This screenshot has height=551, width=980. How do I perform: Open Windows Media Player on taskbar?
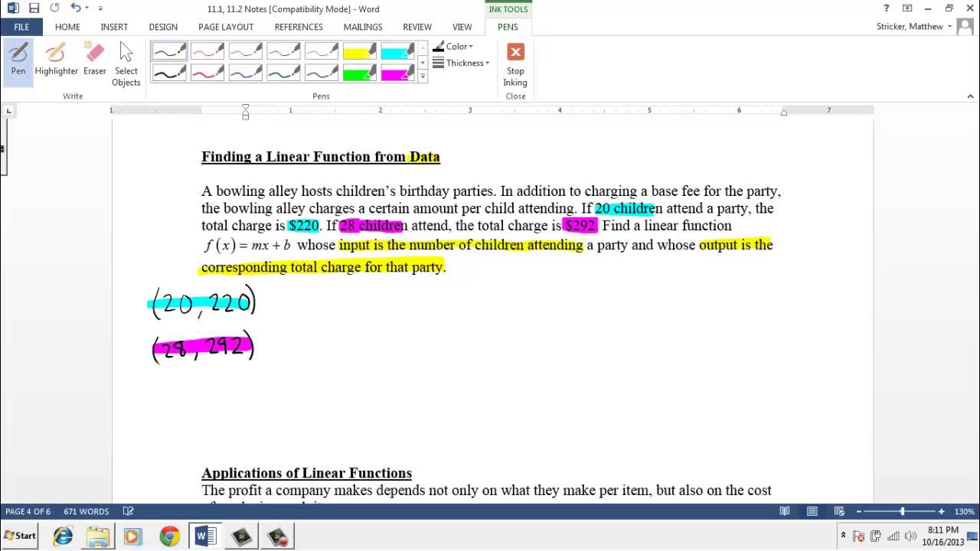132,536
